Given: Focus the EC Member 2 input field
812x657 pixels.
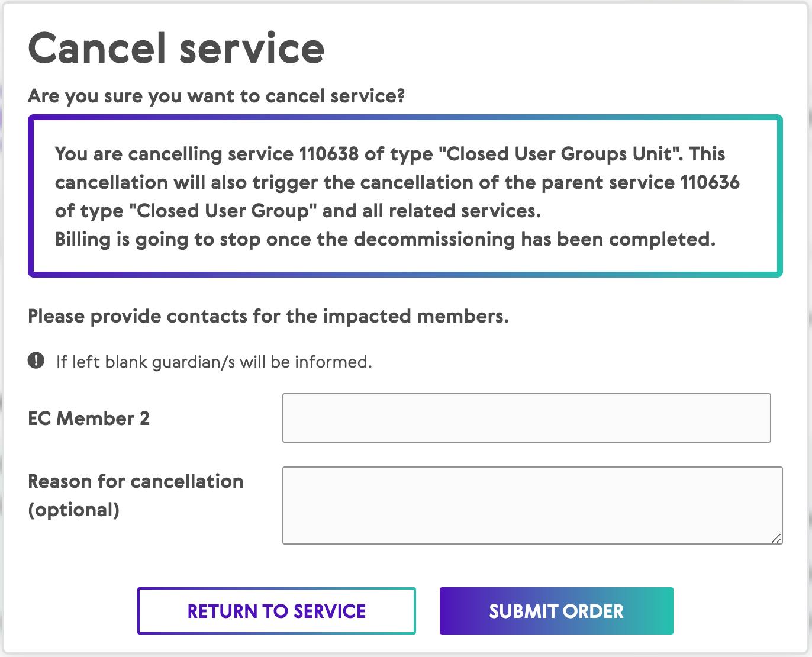Looking at the screenshot, I should (x=526, y=418).
